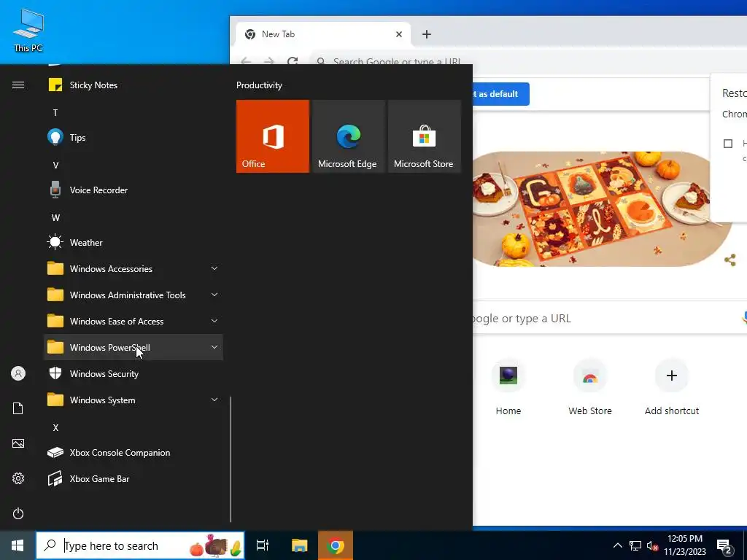Image resolution: width=747 pixels, height=560 pixels.
Task: Expand the Start menu hamburger button
Action: (x=18, y=85)
